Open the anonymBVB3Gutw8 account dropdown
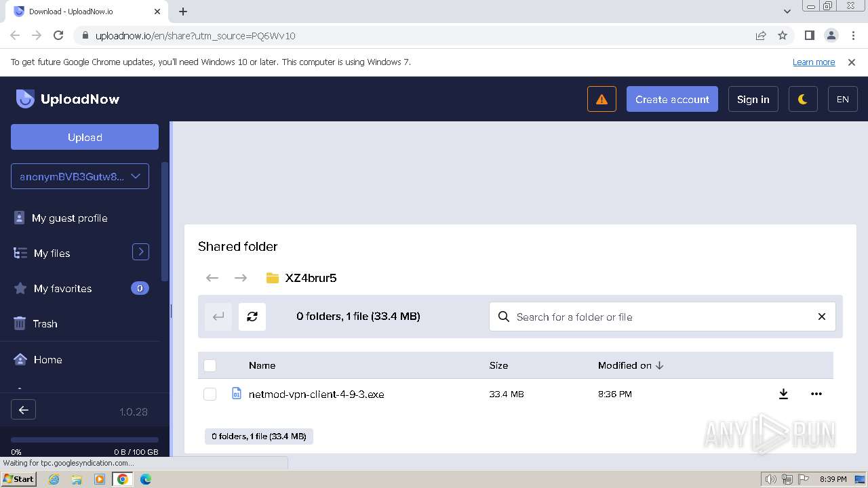 click(x=80, y=176)
